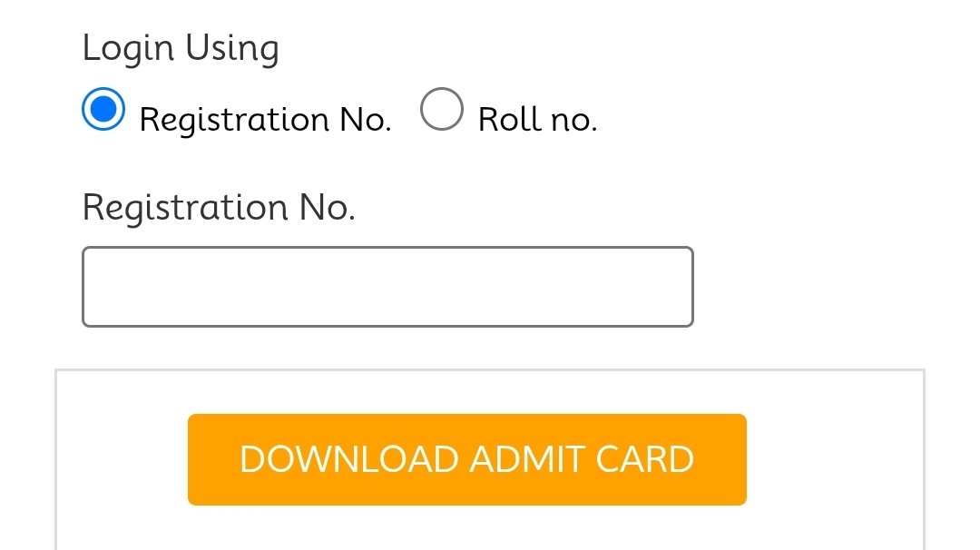Screen dimensions: 980x550
Task: Enable the Roll no. login option
Action: (x=443, y=110)
